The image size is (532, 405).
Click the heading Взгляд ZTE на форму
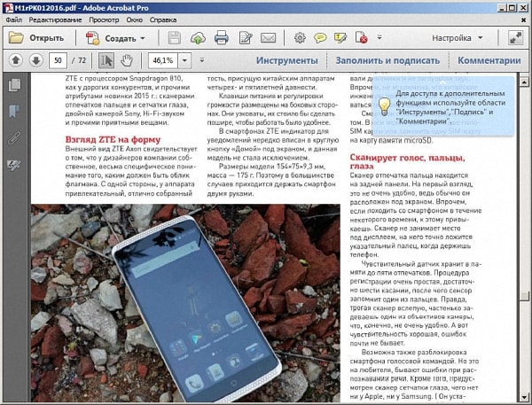coord(113,139)
